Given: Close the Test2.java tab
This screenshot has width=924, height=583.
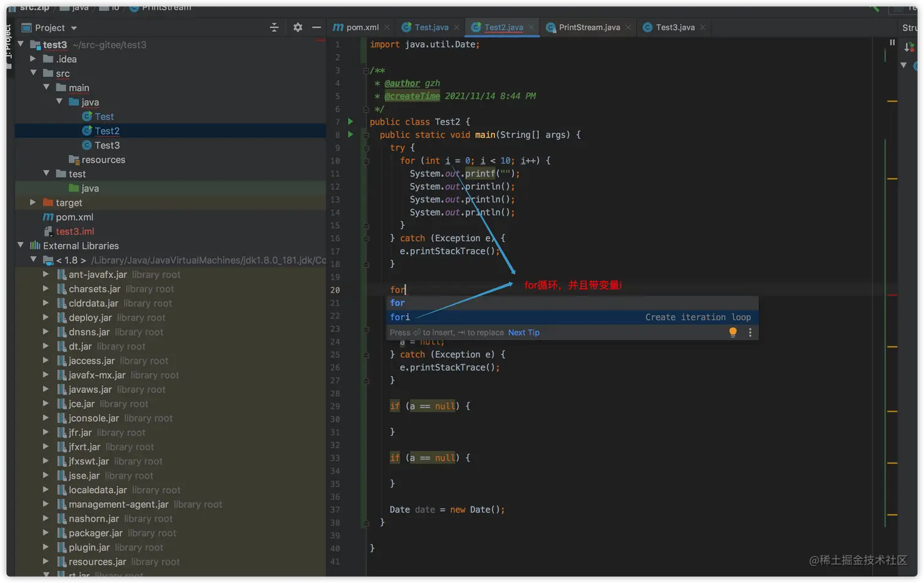Looking at the screenshot, I should point(531,28).
